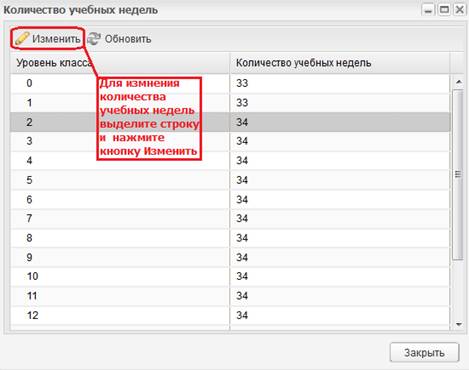The image size is (469, 370).
Task: Click the Изменить pencil icon
Action: click(x=22, y=39)
